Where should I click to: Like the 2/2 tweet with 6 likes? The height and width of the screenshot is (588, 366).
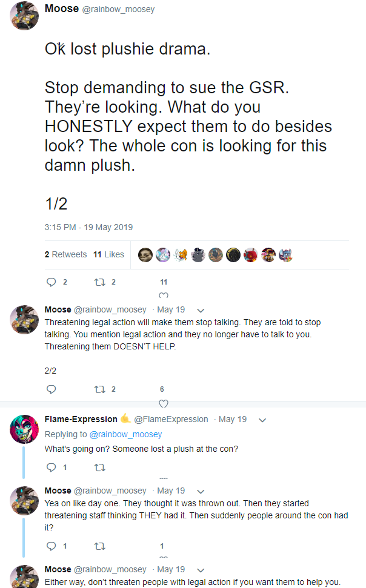(x=163, y=402)
